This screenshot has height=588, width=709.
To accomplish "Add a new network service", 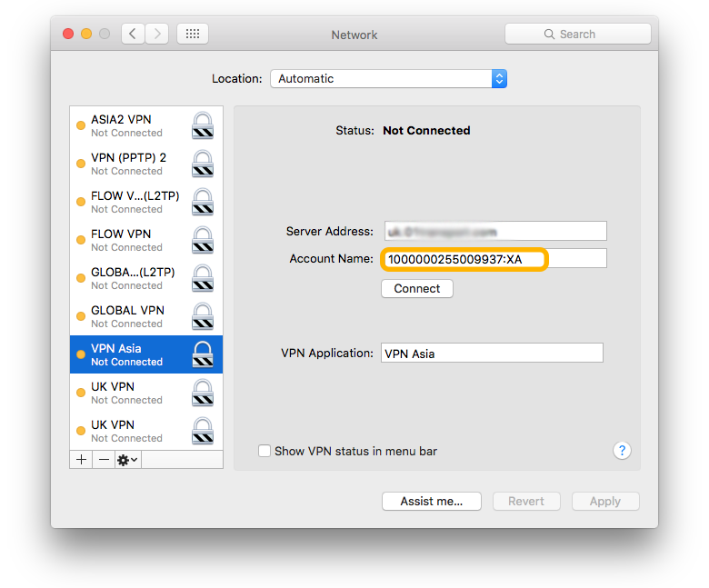I will (x=81, y=460).
